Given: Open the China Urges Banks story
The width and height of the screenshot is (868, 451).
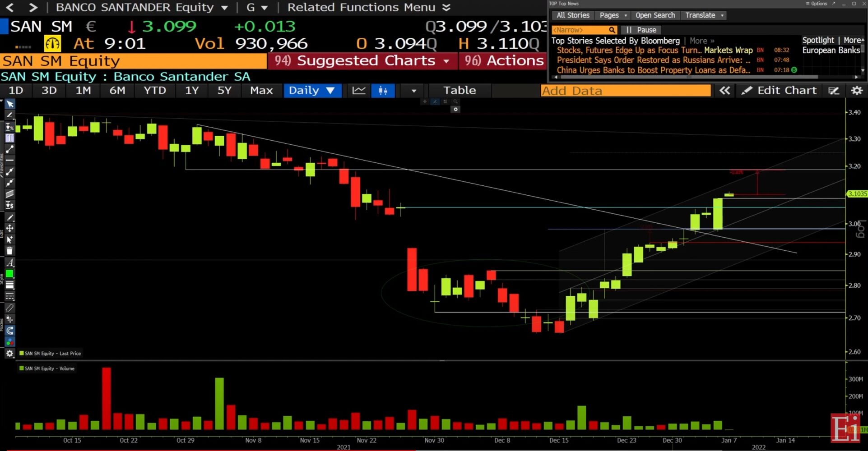Looking at the screenshot, I should (x=653, y=70).
